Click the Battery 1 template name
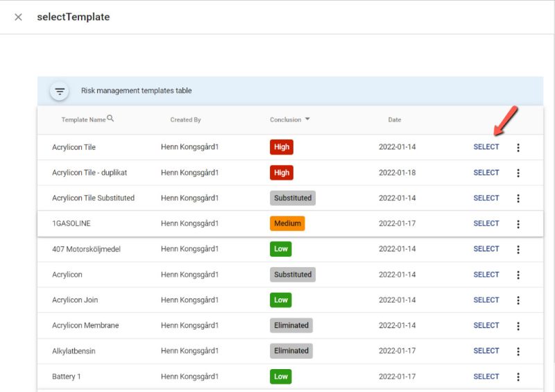The image size is (555, 392). [66, 377]
